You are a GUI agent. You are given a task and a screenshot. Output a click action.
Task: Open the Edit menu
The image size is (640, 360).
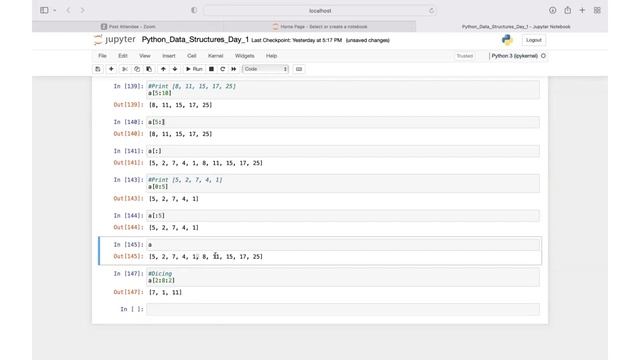(123, 56)
